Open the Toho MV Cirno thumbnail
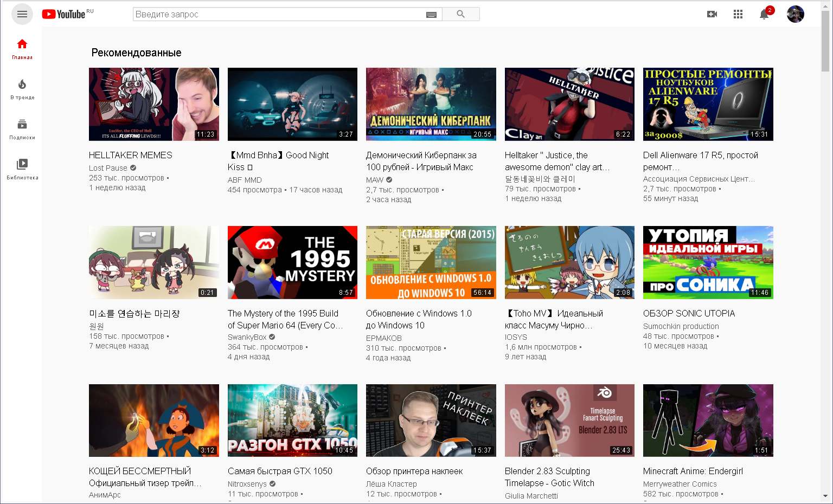 [x=569, y=262]
